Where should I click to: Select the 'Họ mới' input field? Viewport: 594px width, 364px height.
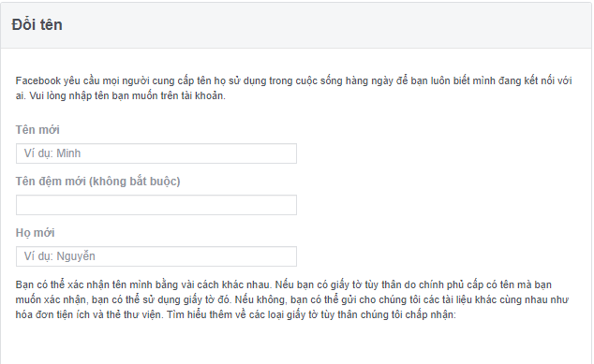pyautogui.click(x=156, y=256)
